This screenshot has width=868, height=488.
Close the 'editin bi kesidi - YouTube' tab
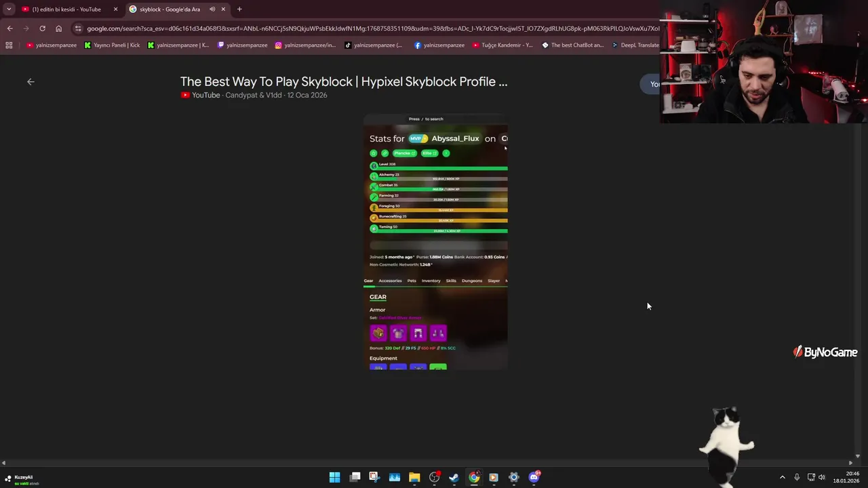(x=115, y=9)
